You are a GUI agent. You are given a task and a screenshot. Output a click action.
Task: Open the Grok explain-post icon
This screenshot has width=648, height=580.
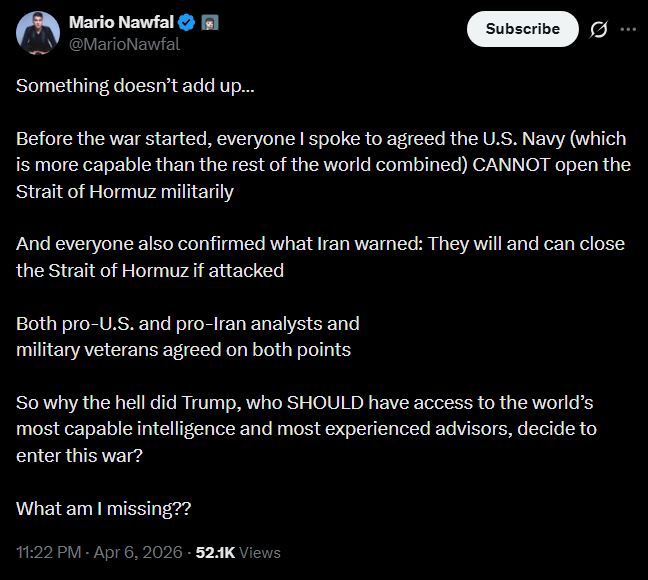[x=599, y=29]
